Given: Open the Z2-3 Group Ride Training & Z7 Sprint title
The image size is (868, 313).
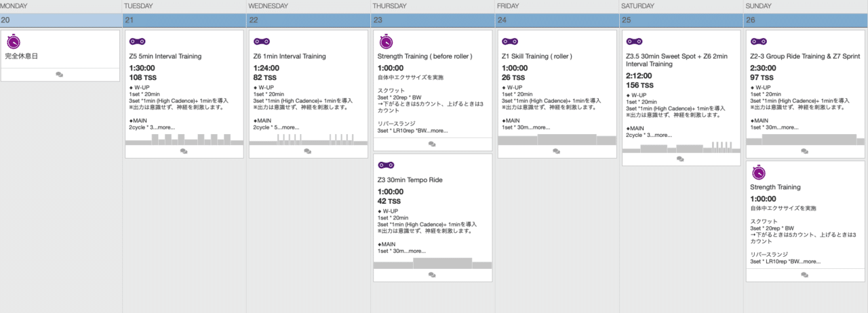Looking at the screenshot, I should click(x=804, y=56).
